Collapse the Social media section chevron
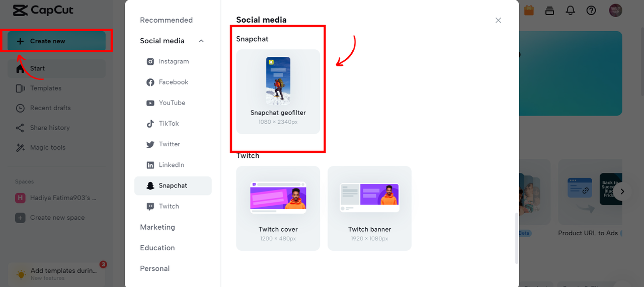This screenshot has height=287, width=644. pos(201,41)
